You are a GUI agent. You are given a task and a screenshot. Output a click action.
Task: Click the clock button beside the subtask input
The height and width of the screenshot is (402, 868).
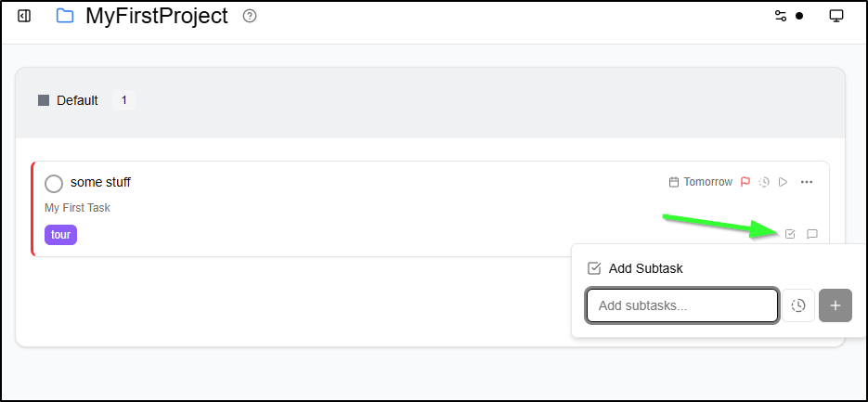[798, 305]
